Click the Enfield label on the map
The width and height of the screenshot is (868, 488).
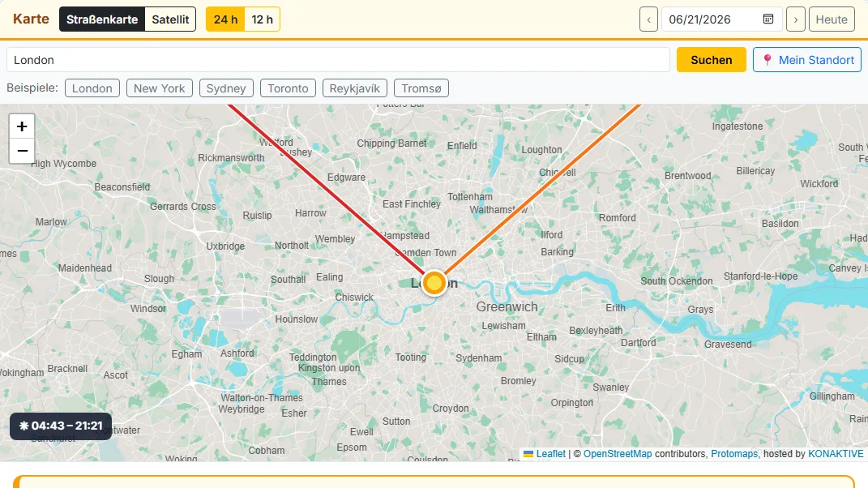point(462,146)
